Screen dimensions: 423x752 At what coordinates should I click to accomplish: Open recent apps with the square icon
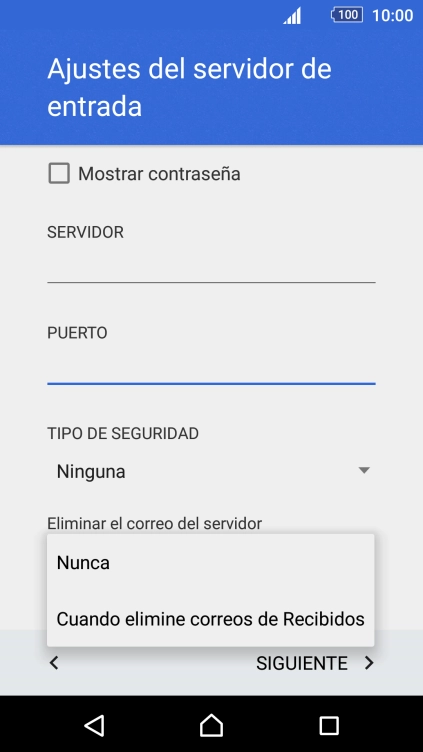coord(329,726)
